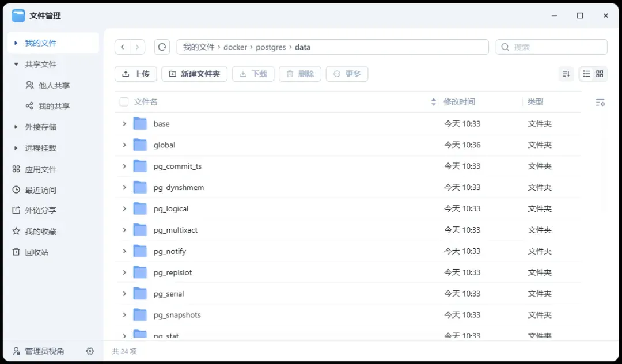
Task: Click the 上传 upload button
Action: [135, 74]
